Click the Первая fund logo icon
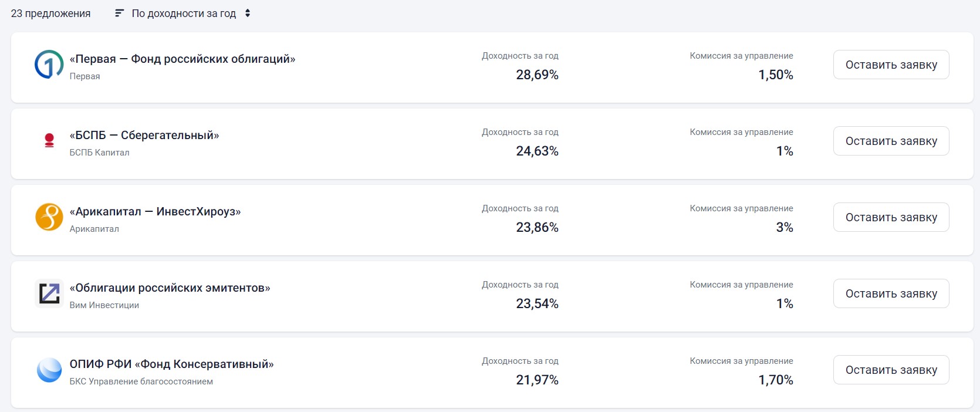This screenshot has height=412, width=980. (49, 65)
